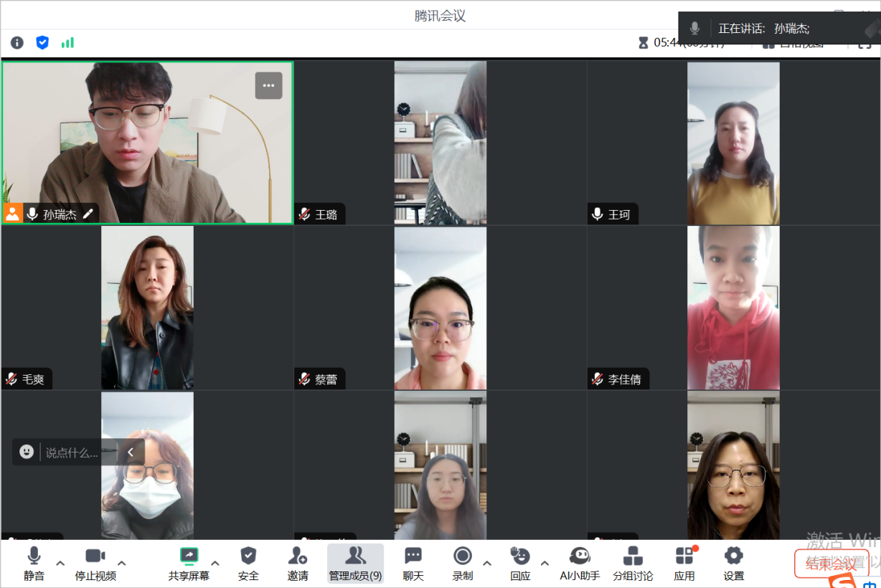Open the 聊天 chat panel
This screenshot has height=588, width=881.
tap(413, 563)
